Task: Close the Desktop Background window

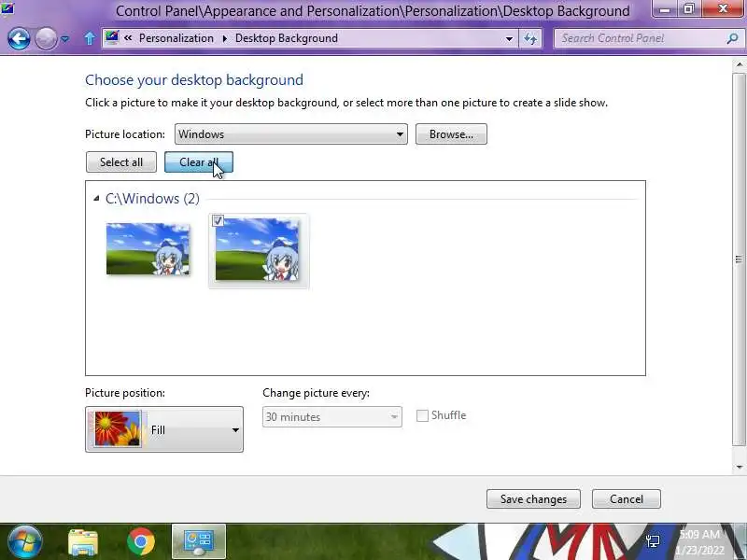Action: click(723, 9)
